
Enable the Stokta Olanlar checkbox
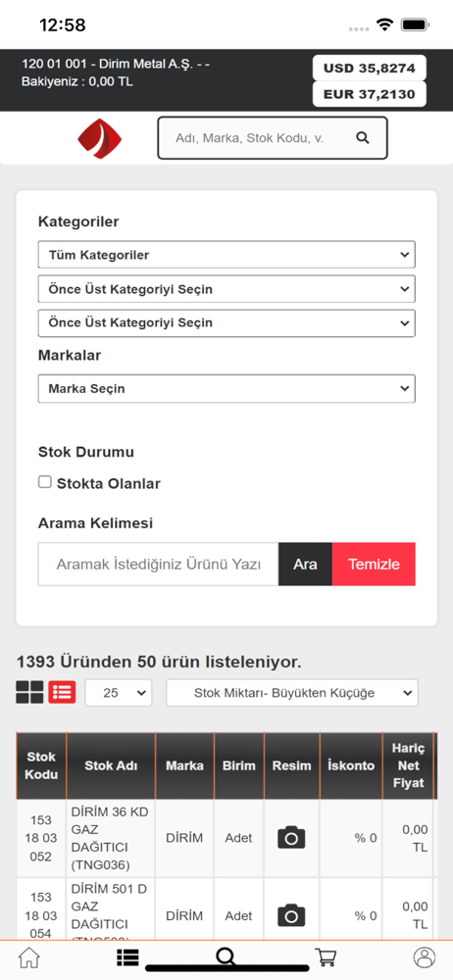[x=44, y=482]
